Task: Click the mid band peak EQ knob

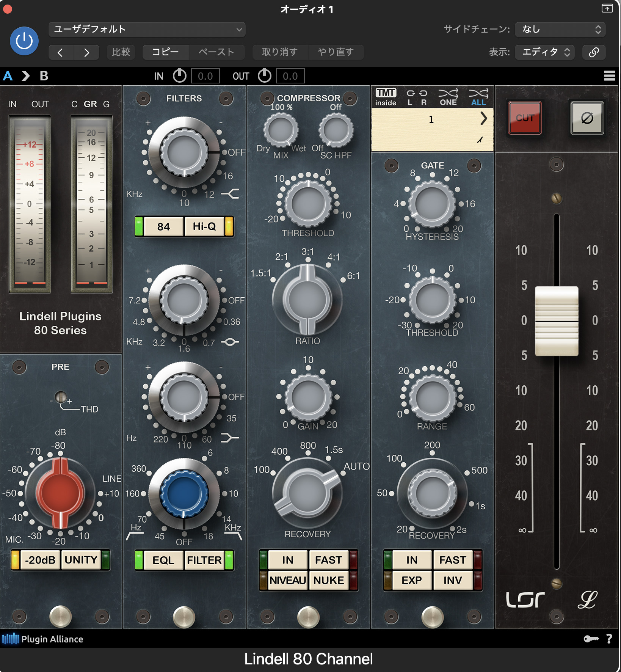Action: click(184, 300)
